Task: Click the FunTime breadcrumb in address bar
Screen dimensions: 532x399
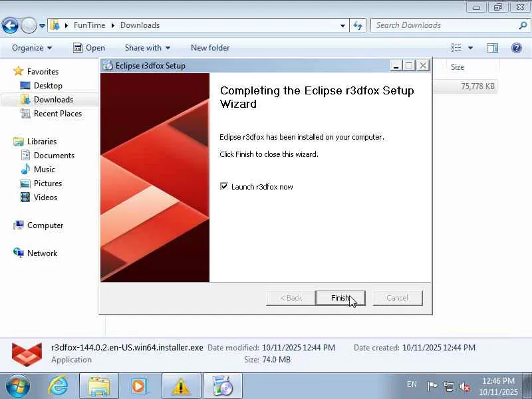Action: pyautogui.click(x=89, y=25)
